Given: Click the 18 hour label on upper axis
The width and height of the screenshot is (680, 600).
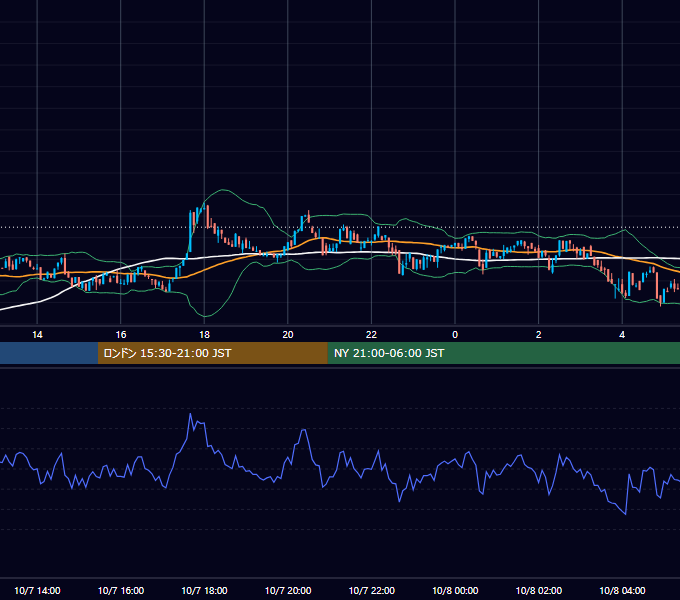Looking at the screenshot, I should coord(204,335).
